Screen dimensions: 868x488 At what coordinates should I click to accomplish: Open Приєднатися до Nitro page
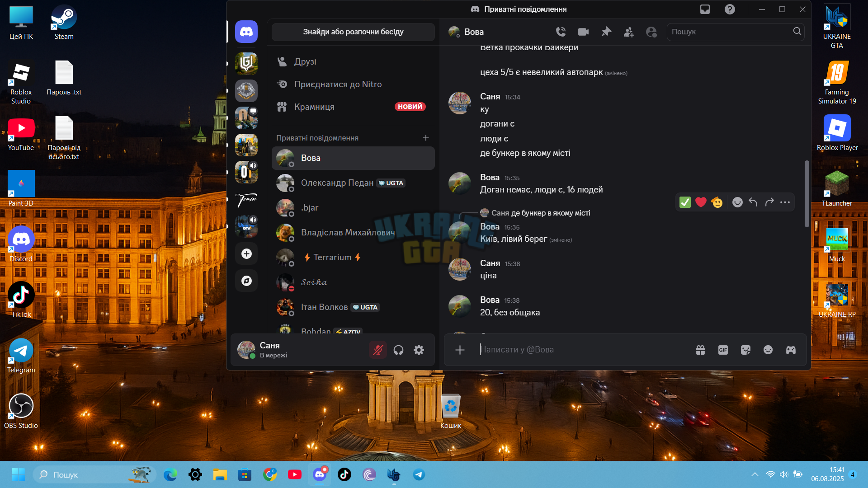pyautogui.click(x=353, y=84)
